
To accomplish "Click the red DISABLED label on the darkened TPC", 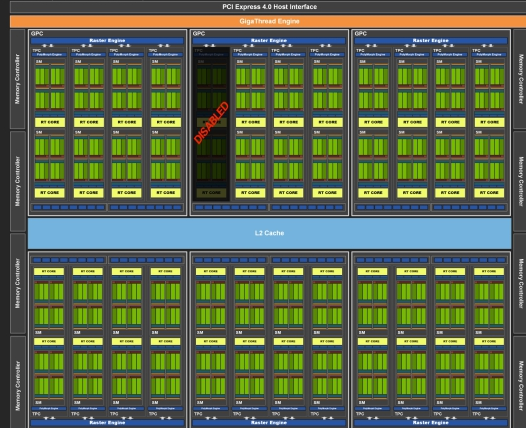I will pos(212,123).
